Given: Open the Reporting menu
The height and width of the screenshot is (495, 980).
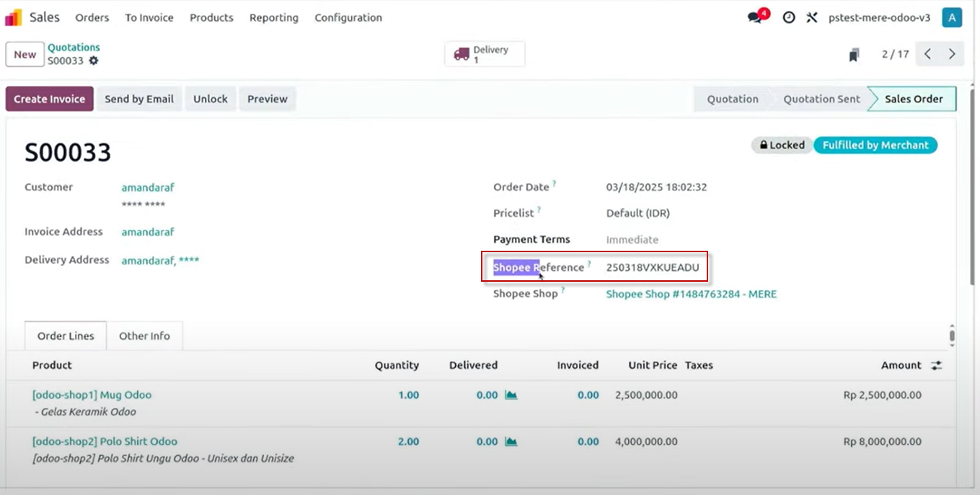Looking at the screenshot, I should coord(273,17).
